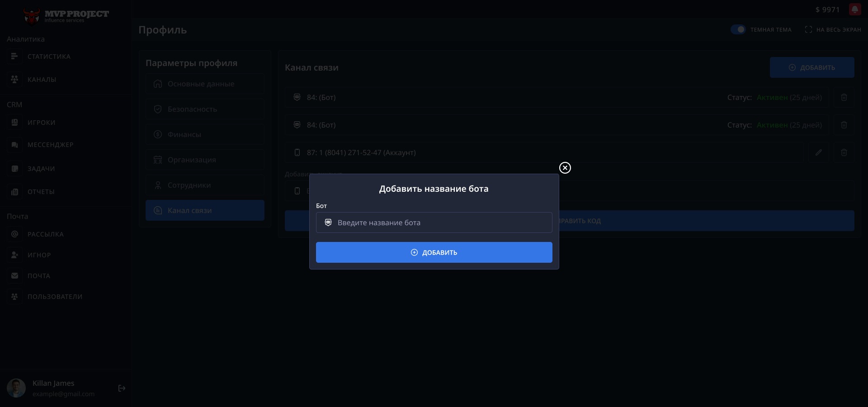The image size is (868, 407).
Task: Click status Активен in second bot row
Action: click(x=772, y=125)
